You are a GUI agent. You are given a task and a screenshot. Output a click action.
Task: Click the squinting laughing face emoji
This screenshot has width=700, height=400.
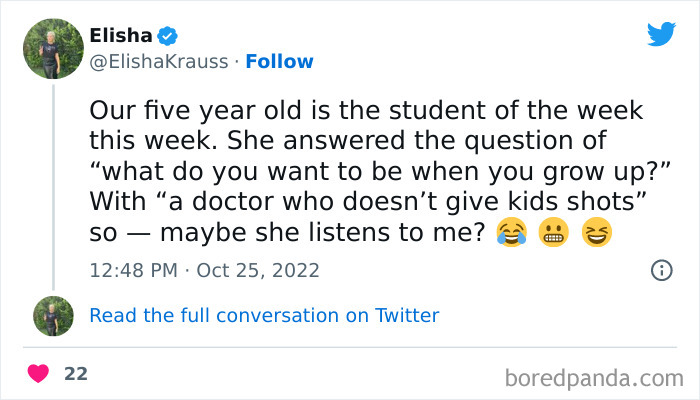coord(596,232)
